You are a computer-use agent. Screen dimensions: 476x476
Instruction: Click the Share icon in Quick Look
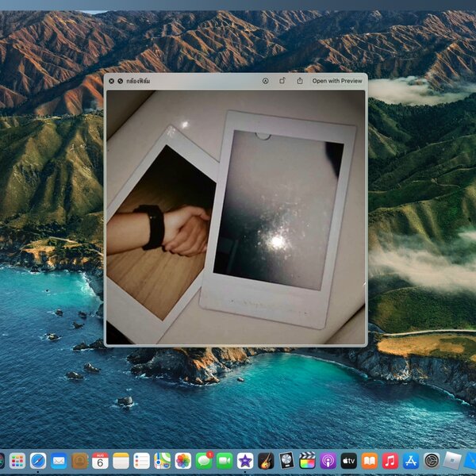300,81
